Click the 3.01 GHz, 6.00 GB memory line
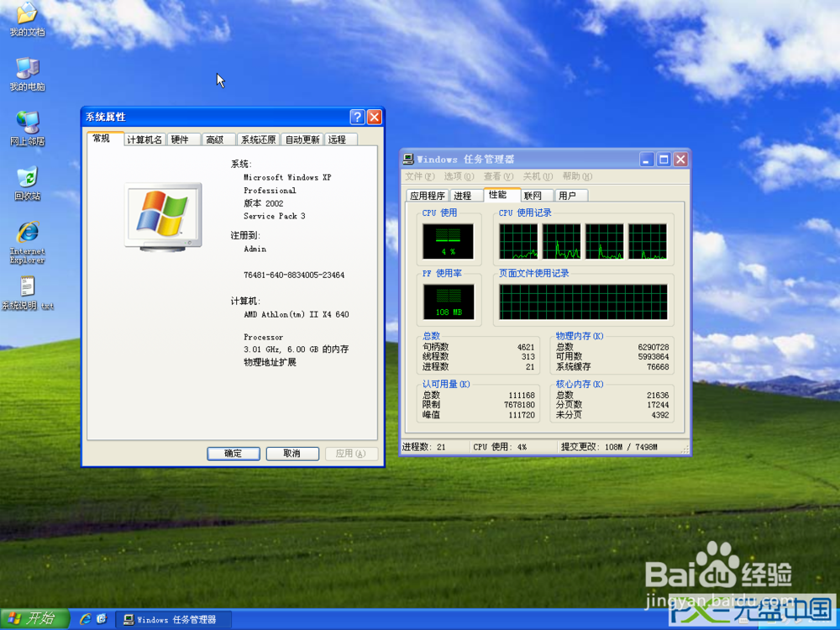Image resolution: width=840 pixels, height=630 pixels. point(297,349)
